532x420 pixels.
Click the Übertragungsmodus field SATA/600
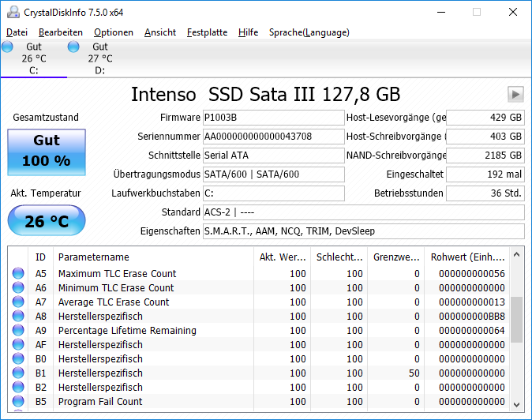pos(273,174)
